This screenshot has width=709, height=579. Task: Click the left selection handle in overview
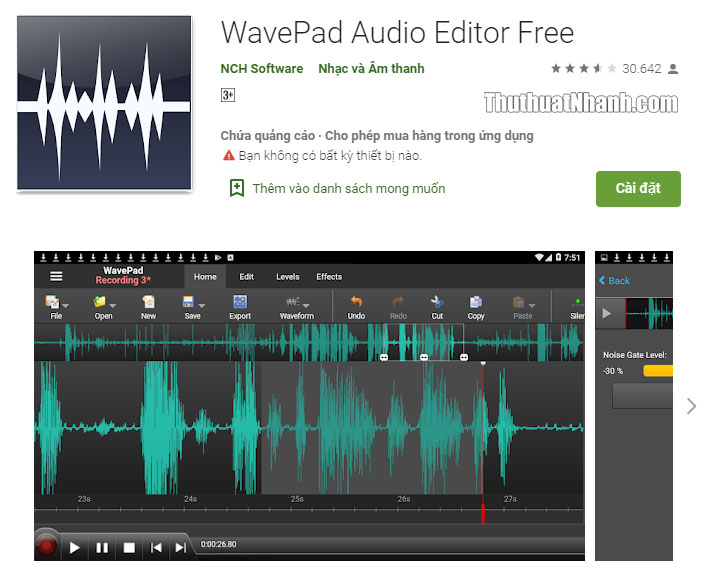click(x=384, y=357)
